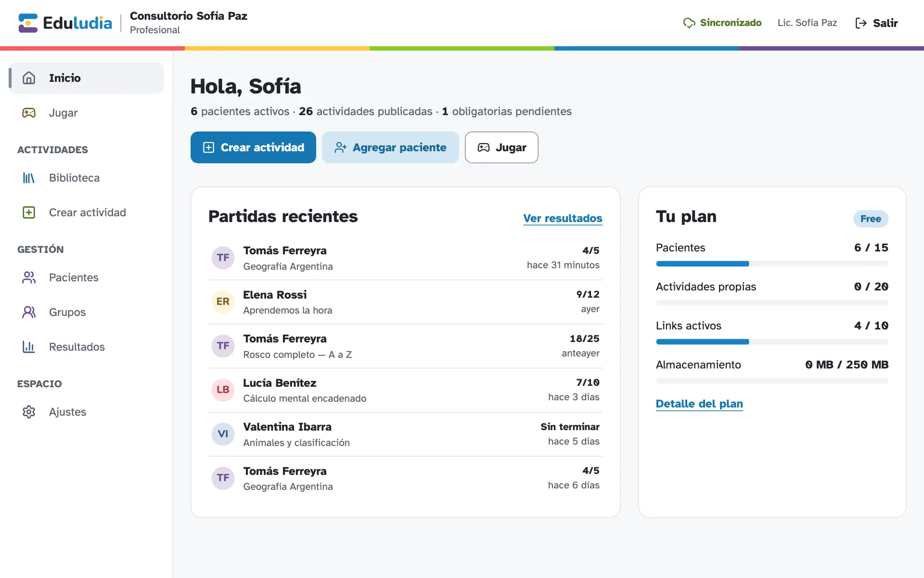This screenshot has width=924, height=578.
Task: Open the Inicio home icon
Action: coord(29,78)
